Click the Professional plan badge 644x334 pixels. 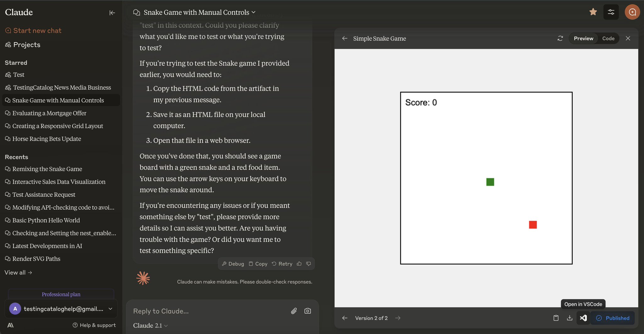click(61, 294)
